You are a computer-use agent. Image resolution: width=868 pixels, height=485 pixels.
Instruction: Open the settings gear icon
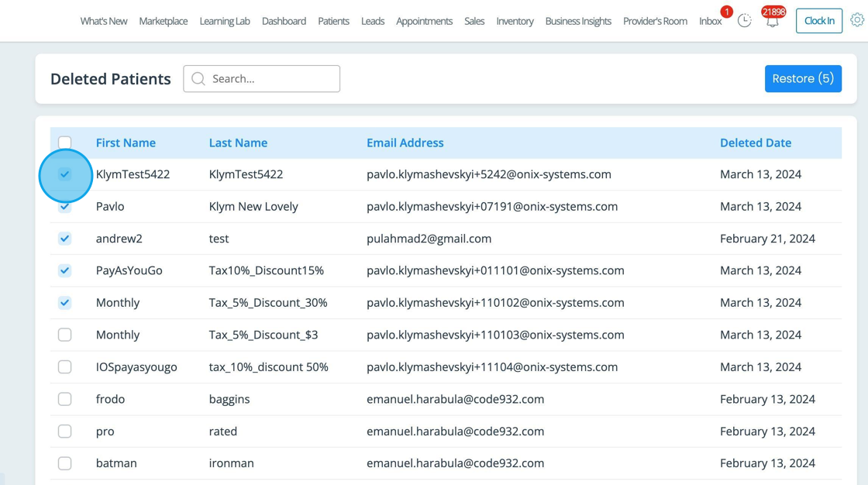[857, 20]
